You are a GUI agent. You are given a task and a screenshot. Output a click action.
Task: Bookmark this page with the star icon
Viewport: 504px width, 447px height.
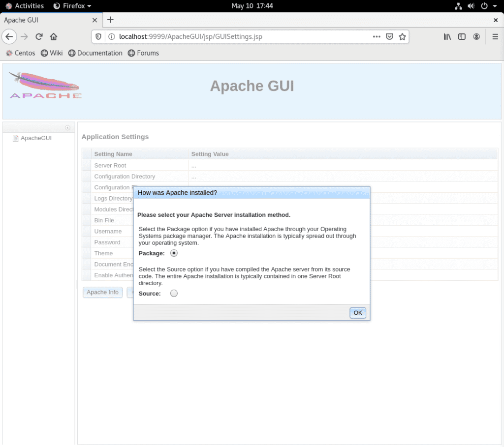click(402, 36)
